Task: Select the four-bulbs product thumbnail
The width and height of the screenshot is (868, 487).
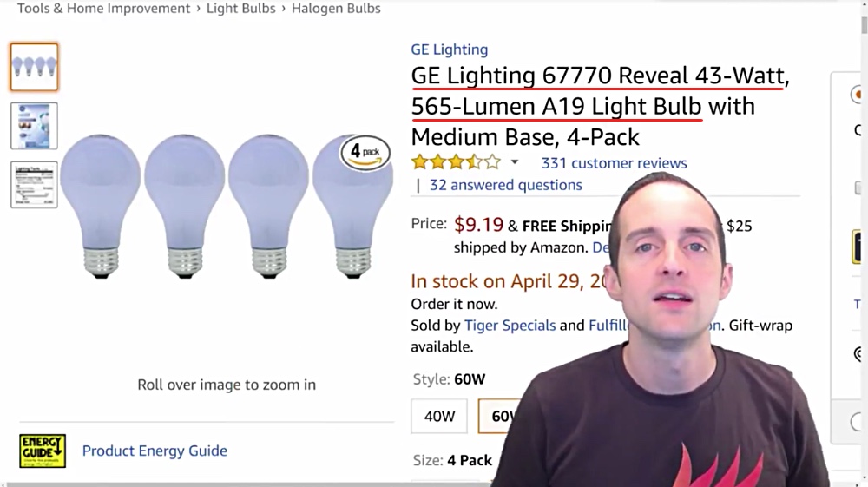Action: (x=34, y=67)
